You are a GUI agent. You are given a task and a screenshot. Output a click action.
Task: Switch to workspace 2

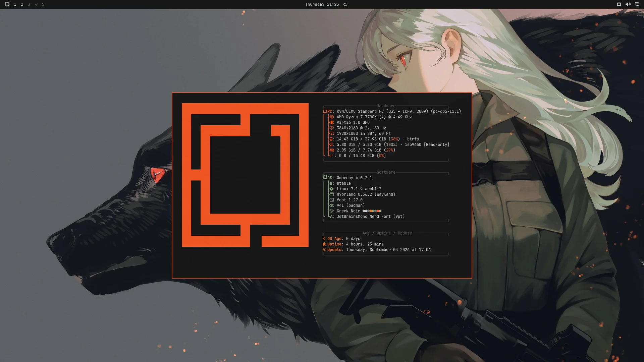[22, 4]
